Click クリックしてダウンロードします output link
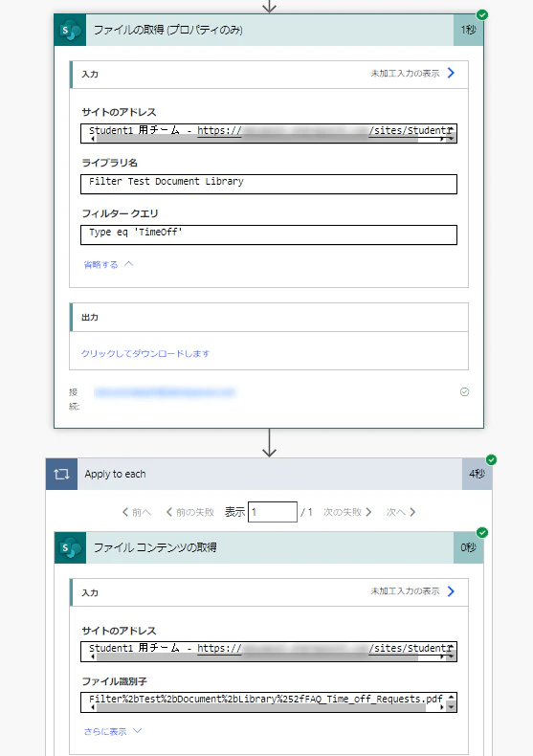Image resolution: width=533 pixels, height=756 pixels. 145,353
